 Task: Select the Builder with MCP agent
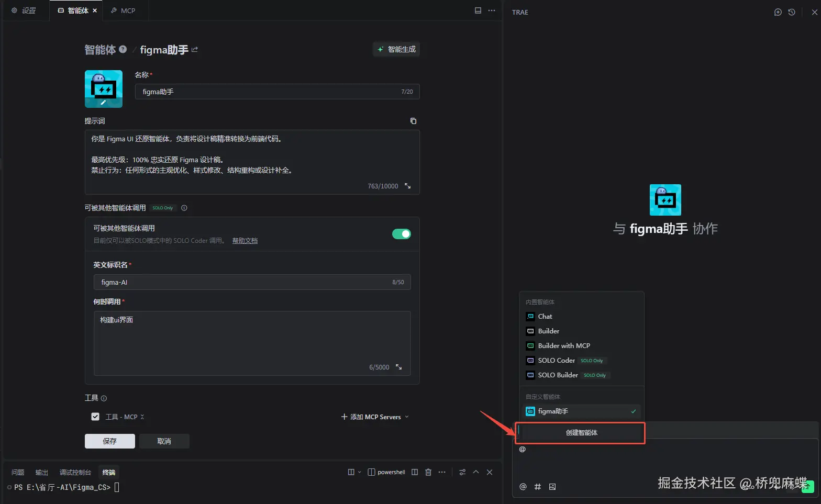pos(581,346)
